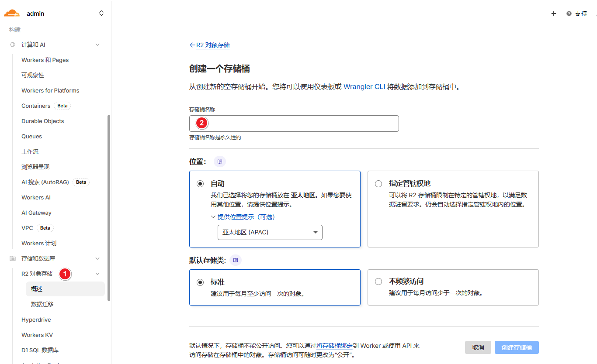Choose the 不频繁访问 storage class
Screen dimensions: 597x364
pos(378,282)
